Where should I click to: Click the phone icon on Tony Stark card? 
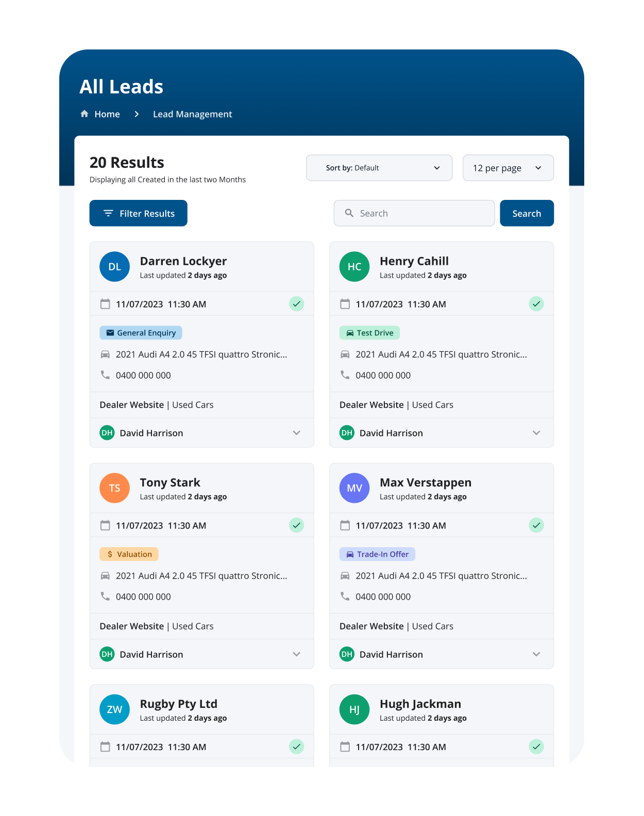click(105, 597)
